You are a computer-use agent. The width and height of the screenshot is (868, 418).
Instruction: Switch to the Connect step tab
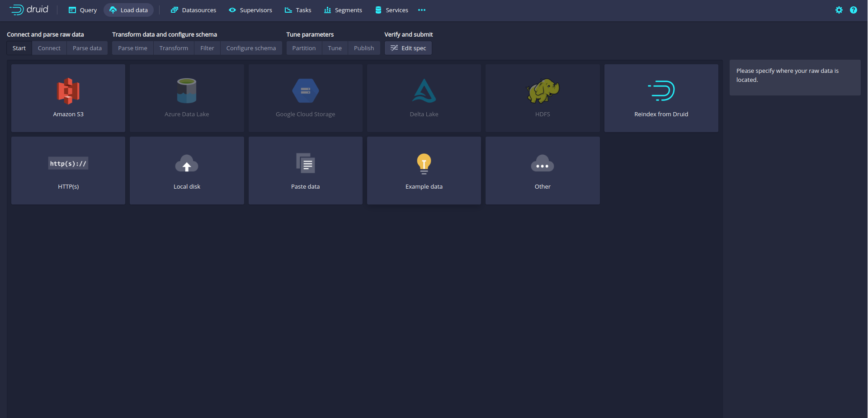pyautogui.click(x=49, y=48)
